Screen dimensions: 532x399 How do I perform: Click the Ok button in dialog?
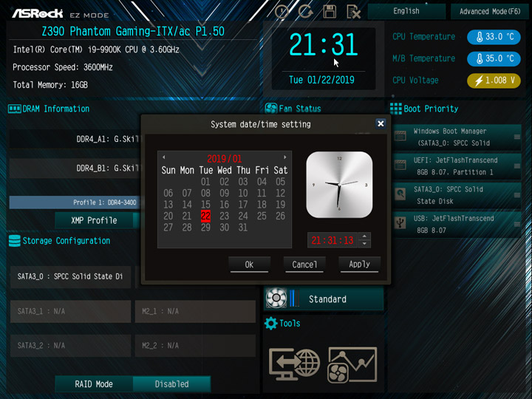[x=250, y=265]
